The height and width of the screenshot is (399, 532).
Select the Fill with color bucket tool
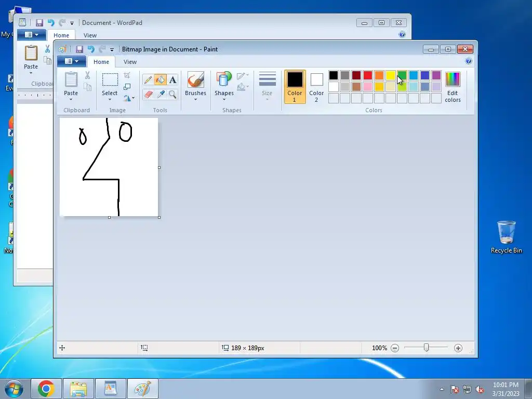(161, 79)
